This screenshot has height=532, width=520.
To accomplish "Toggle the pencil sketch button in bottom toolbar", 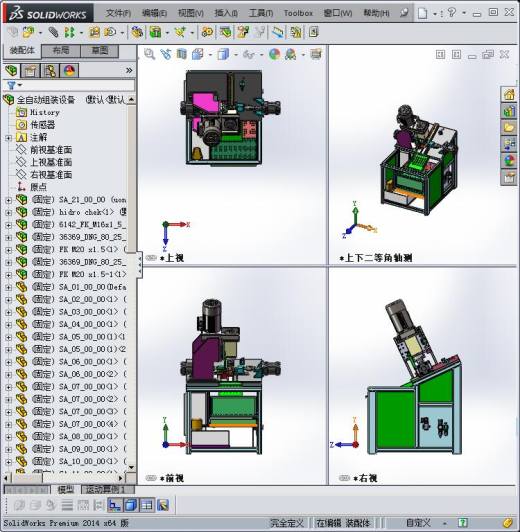I will pyautogui.click(x=163, y=505).
